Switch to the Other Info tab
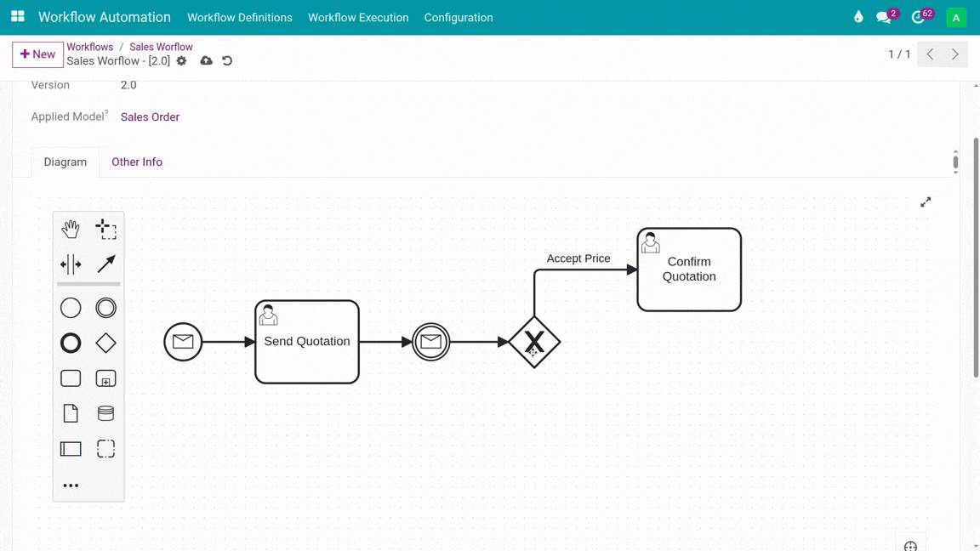This screenshot has height=551, width=980. tap(137, 162)
